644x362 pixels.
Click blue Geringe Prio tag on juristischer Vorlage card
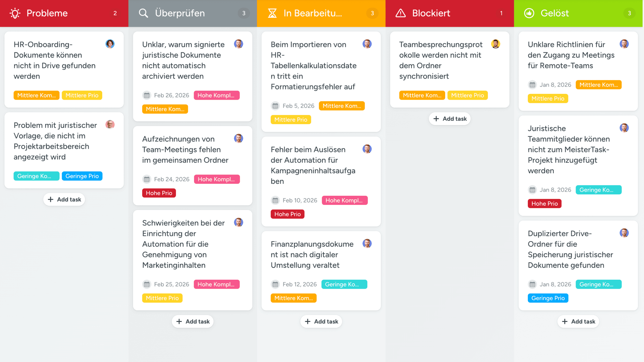click(82, 176)
